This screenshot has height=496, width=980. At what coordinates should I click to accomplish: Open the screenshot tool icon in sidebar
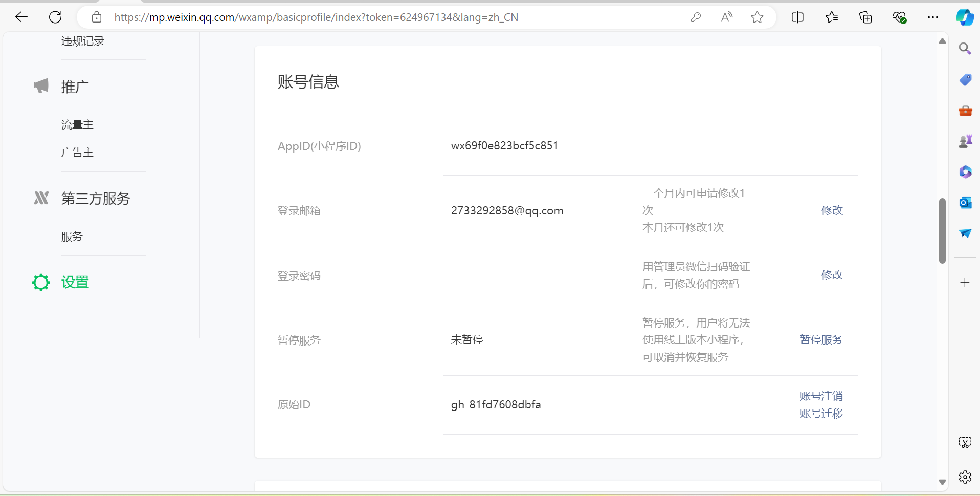coord(965,443)
